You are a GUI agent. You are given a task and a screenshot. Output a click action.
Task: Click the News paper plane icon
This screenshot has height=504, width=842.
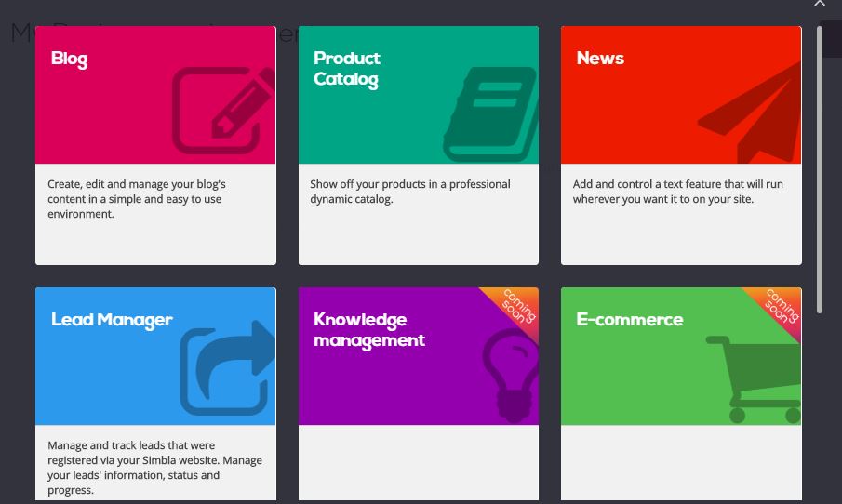tap(749, 113)
